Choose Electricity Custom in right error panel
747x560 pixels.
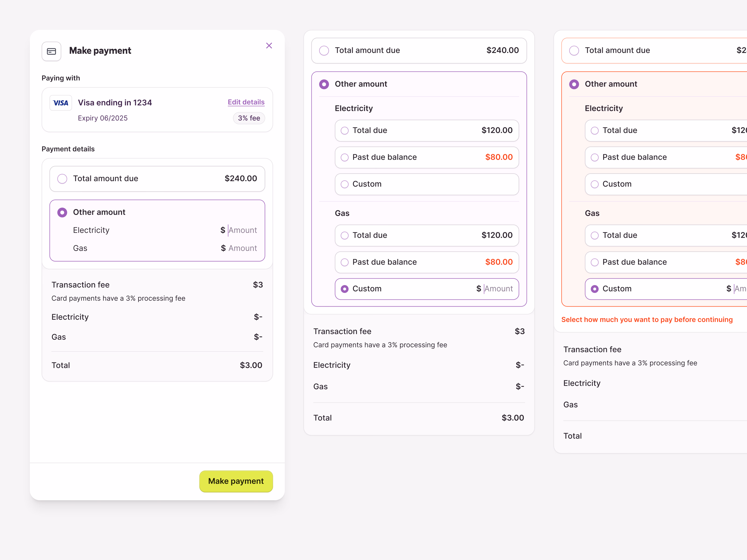[x=666, y=184]
